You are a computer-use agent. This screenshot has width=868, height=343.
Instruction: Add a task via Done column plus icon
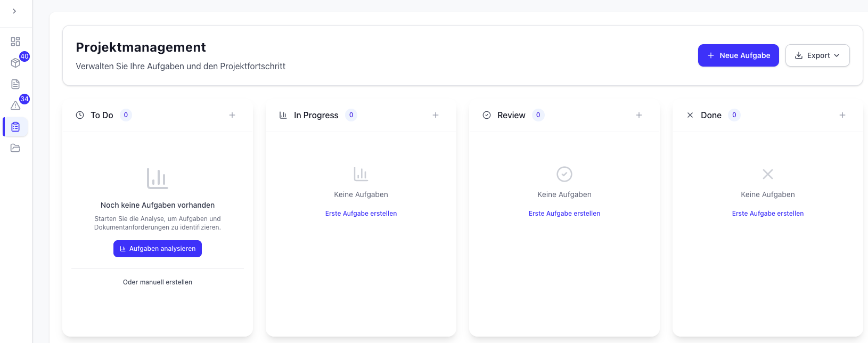[842, 115]
